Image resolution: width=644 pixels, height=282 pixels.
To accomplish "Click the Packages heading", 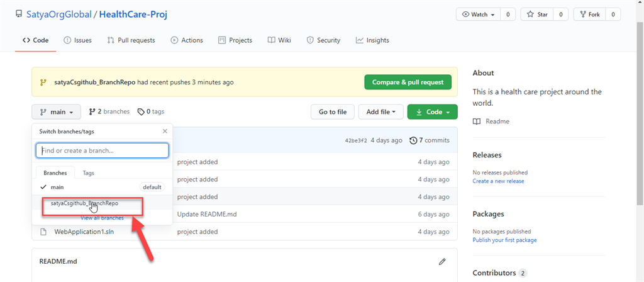I will [488, 214].
